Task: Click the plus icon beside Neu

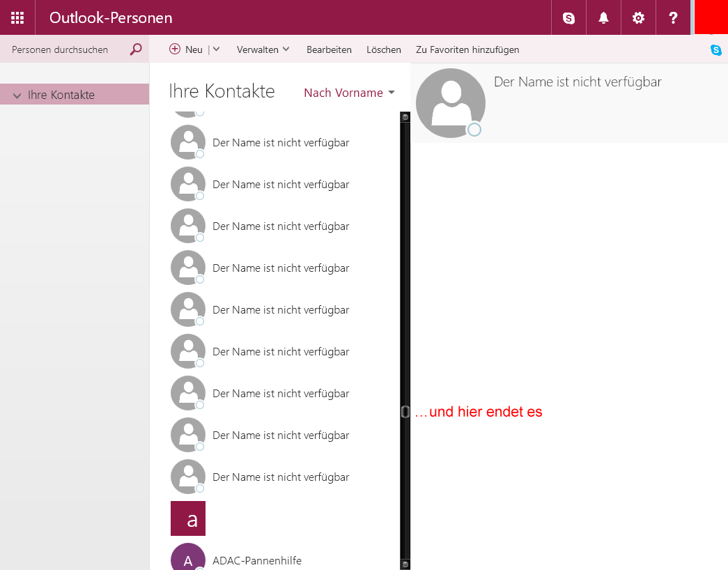Action: coord(175,49)
